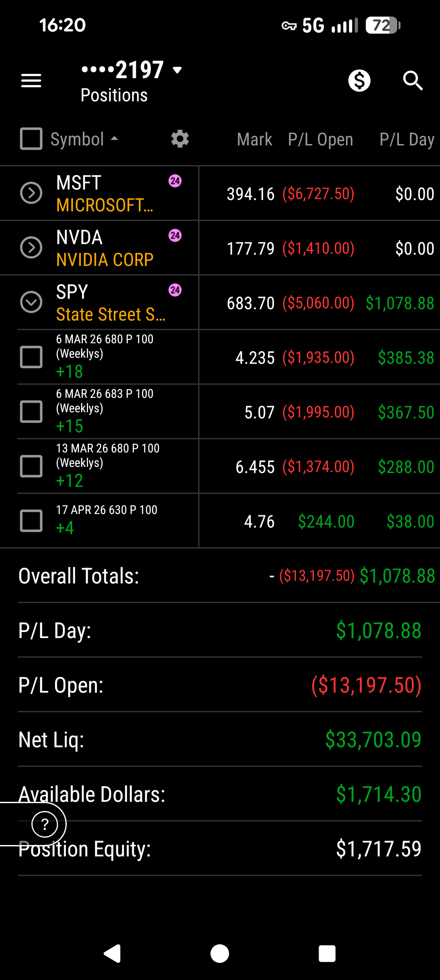440x980 pixels.
Task: Tap the P/L Day column header
Action: (406, 140)
